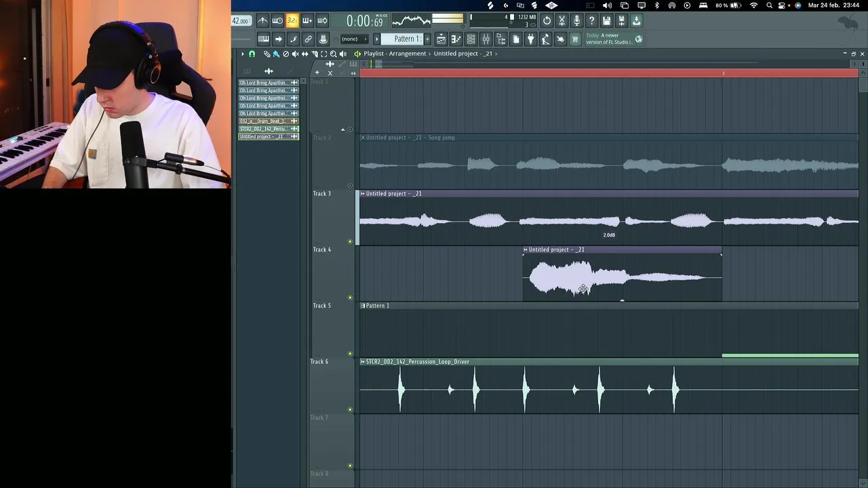Click the Playlist horizontal scrollbar thumb
This screenshot has width=868, height=488.
[x=378, y=64]
